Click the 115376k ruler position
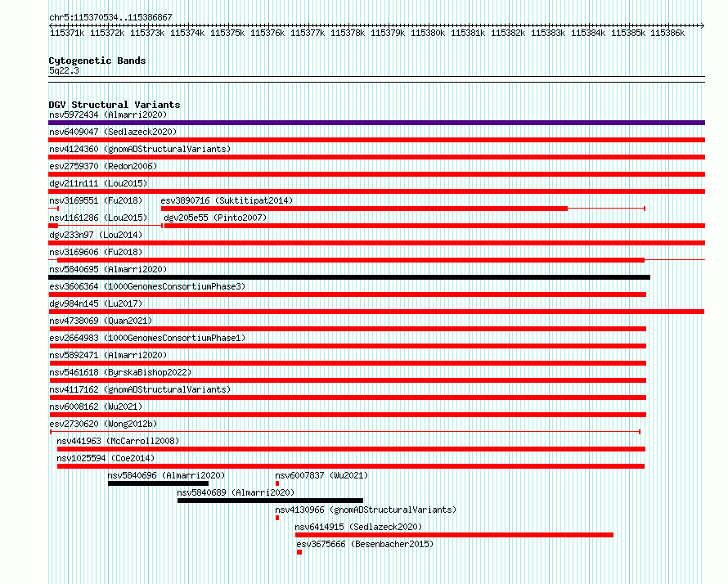This screenshot has height=584, width=728. click(267, 33)
